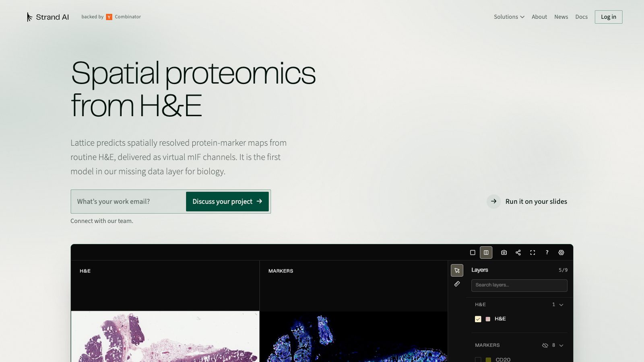Click the MARKERS fluorescence image pane
Screen dimensions: 644x362
(353, 336)
